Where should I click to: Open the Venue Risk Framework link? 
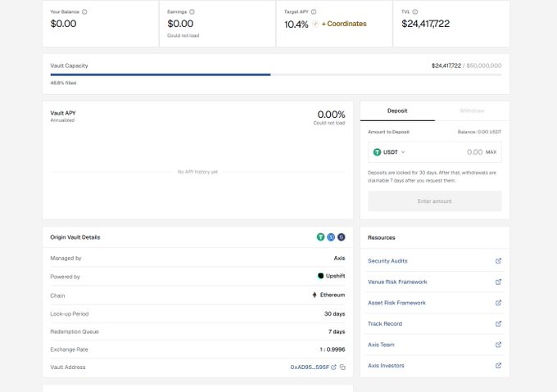[x=397, y=282]
